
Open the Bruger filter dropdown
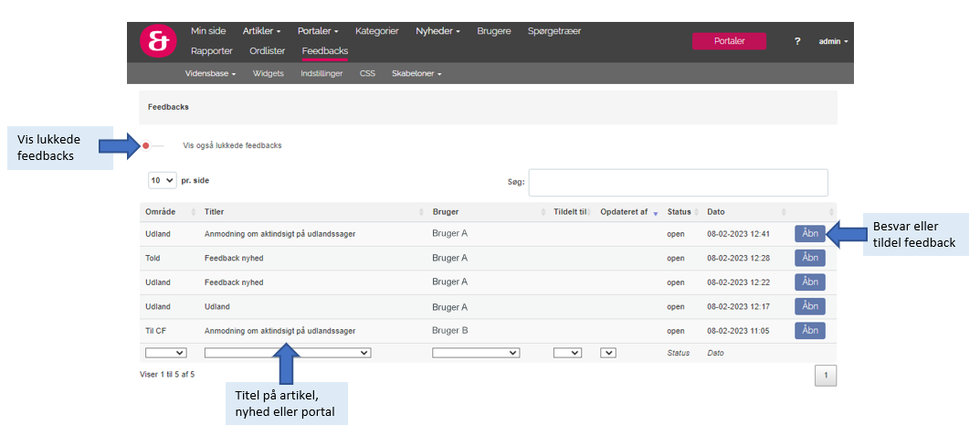pos(476,353)
